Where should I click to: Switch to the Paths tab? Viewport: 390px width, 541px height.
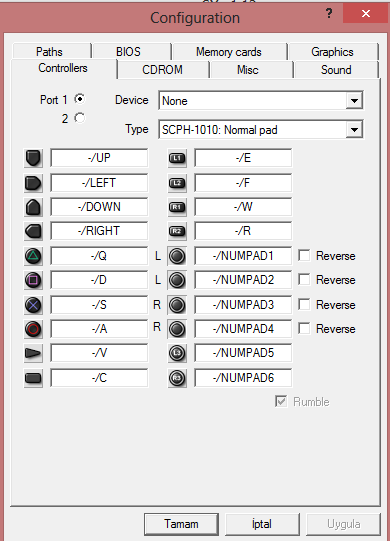[x=52, y=52]
